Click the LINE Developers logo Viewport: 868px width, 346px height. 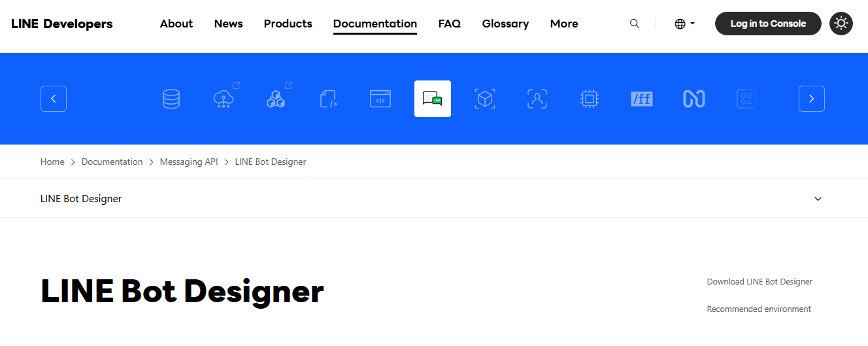[62, 24]
